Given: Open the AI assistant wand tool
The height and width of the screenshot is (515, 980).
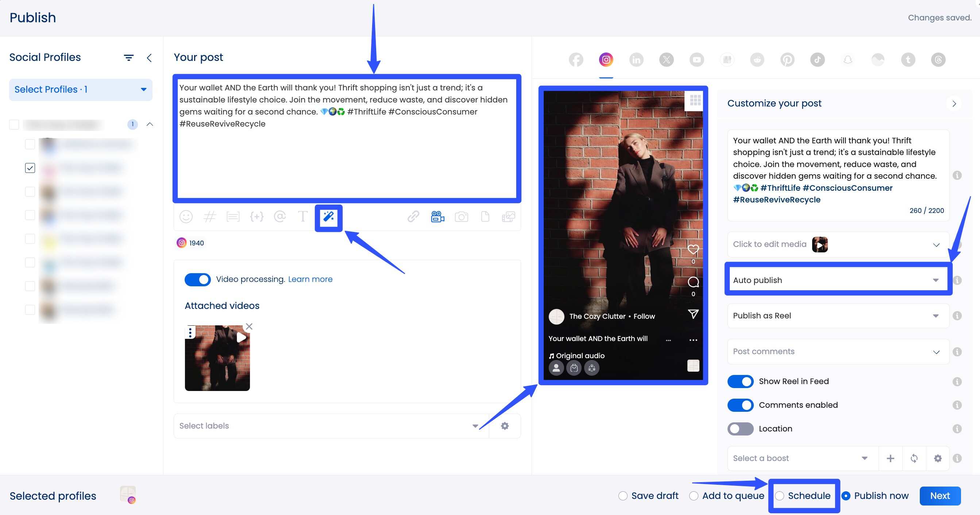Looking at the screenshot, I should 329,218.
